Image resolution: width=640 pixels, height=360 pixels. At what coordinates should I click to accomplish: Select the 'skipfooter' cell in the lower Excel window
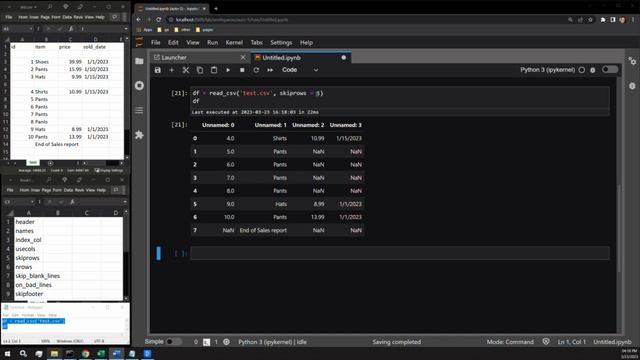(29, 294)
